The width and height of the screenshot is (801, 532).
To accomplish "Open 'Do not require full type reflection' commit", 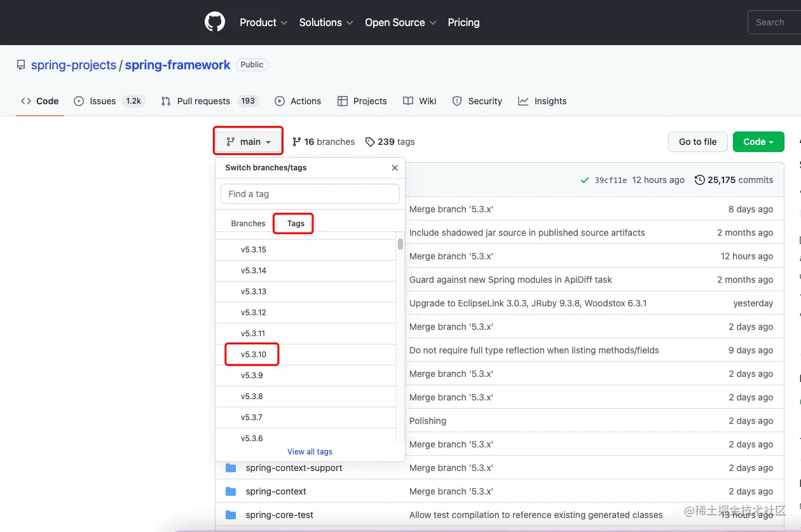I will 534,350.
